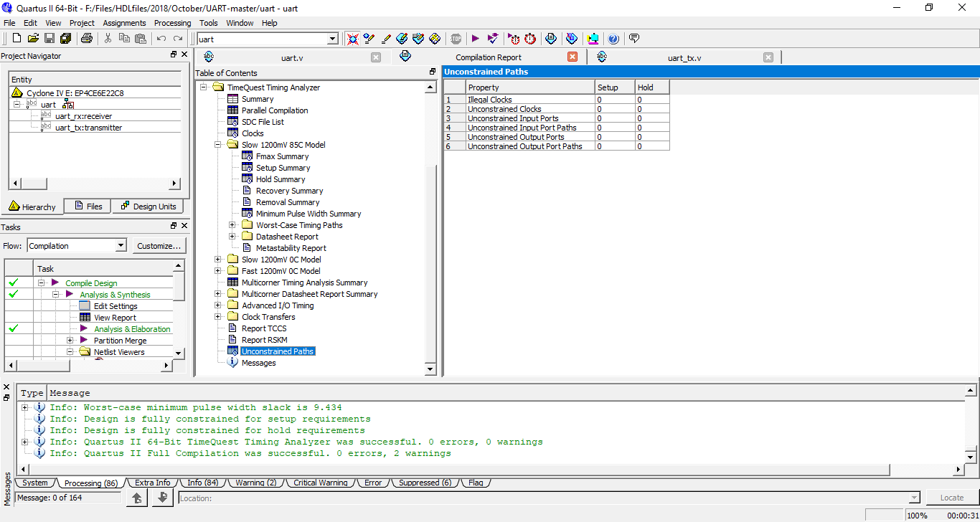The width and height of the screenshot is (980, 522).
Task: Select uart_rx:receiver in the hierarchy
Action: [83, 116]
